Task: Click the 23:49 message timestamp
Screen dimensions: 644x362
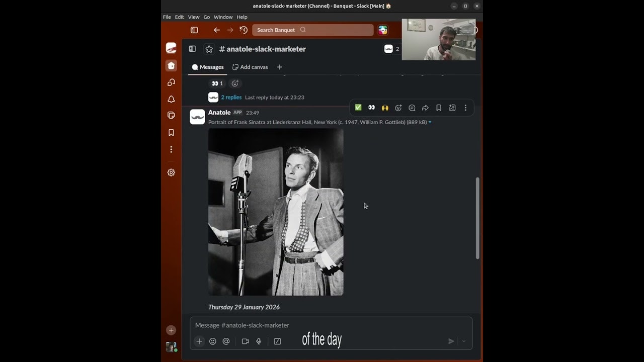Action: pyautogui.click(x=253, y=113)
